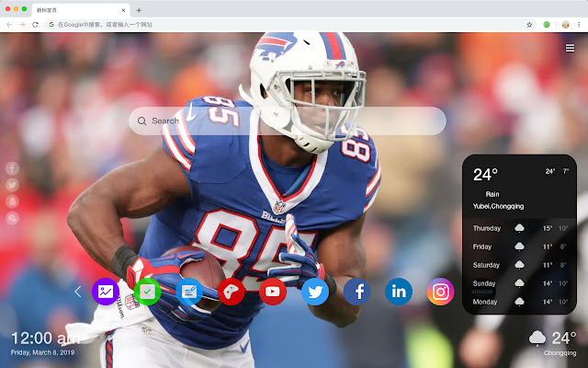Click the large 24° in weather widget

point(485,175)
